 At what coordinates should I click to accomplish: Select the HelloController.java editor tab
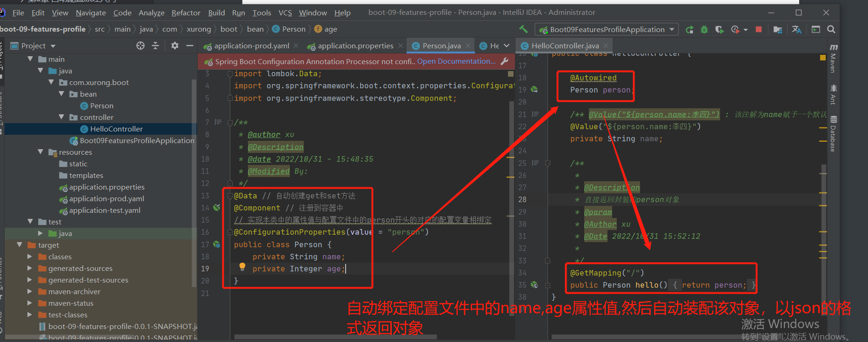[x=565, y=46]
